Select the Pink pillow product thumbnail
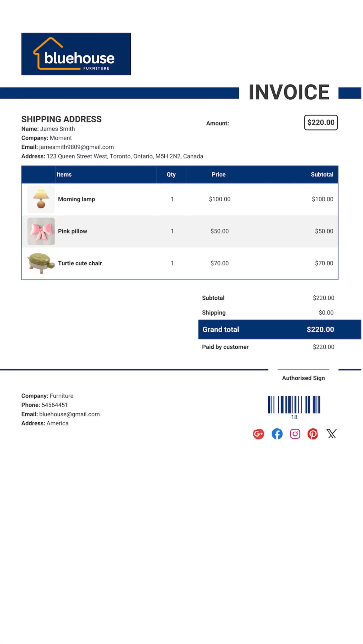This screenshot has width=363, height=644. [41, 231]
